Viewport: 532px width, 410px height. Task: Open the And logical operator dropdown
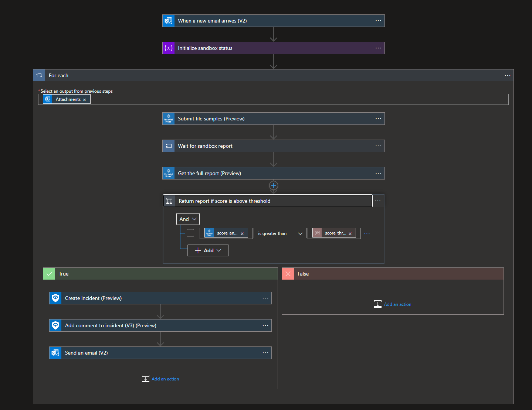click(188, 219)
